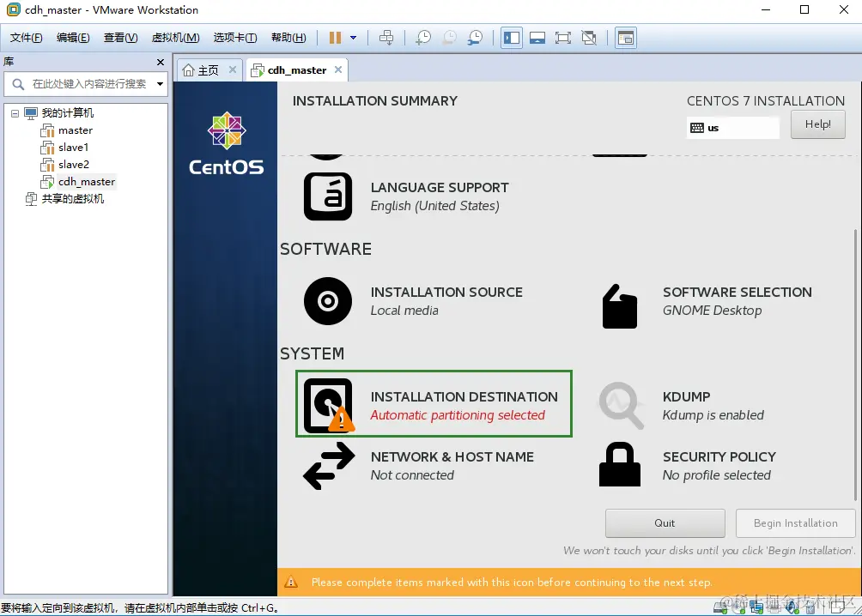Click the GNOME Desktop text
The image size is (862, 616).
pos(712,311)
